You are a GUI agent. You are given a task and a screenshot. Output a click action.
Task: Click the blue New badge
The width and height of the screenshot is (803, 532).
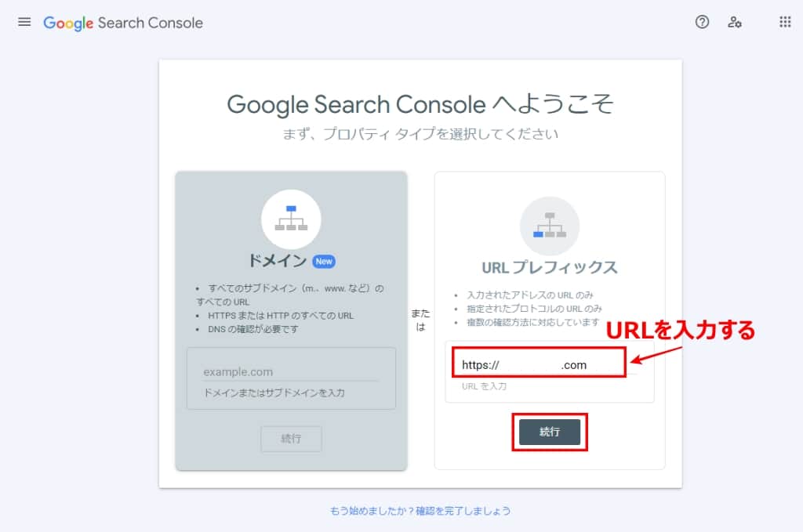[324, 262]
